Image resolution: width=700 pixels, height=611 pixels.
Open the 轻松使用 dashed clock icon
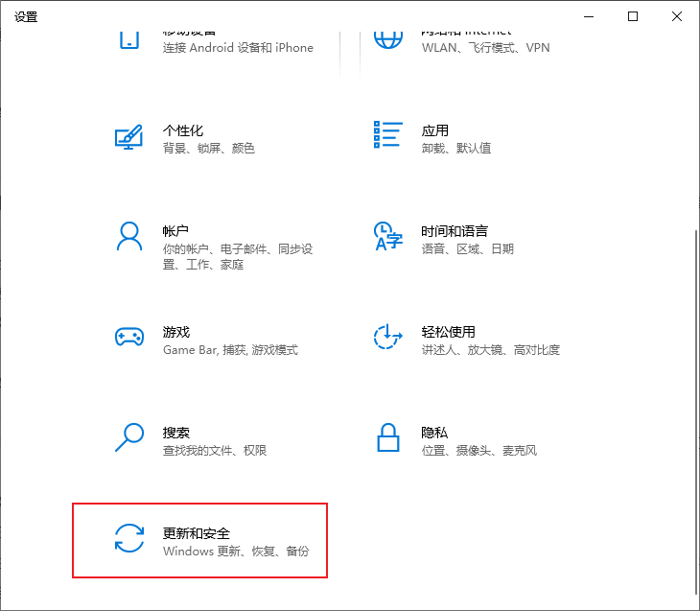(387, 337)
